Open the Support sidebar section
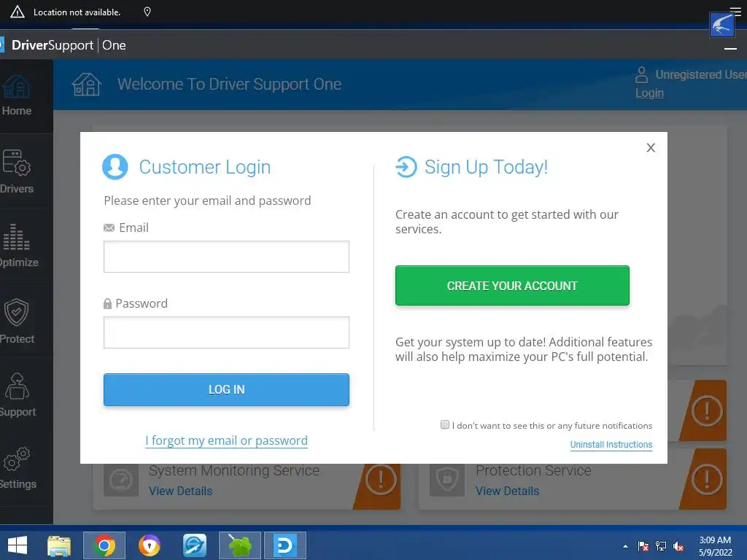Image resolution: width=747 pixels, height=560 pixels. click(18, 394)
